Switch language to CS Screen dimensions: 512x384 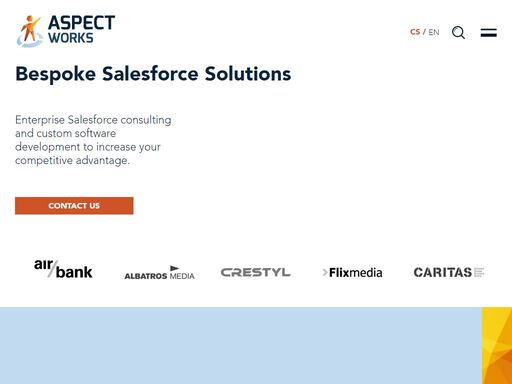click(415, 32)
